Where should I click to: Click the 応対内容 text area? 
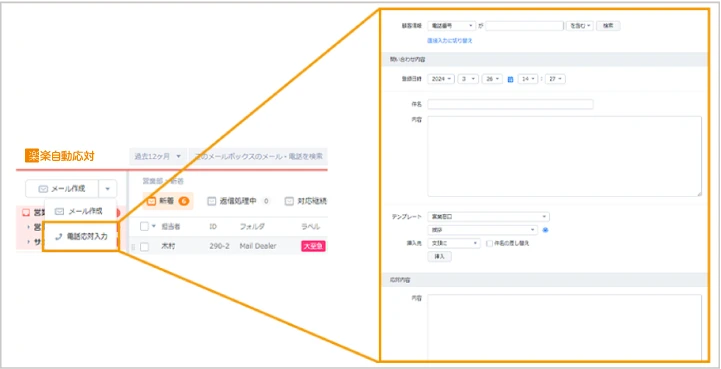click(564, 328)
